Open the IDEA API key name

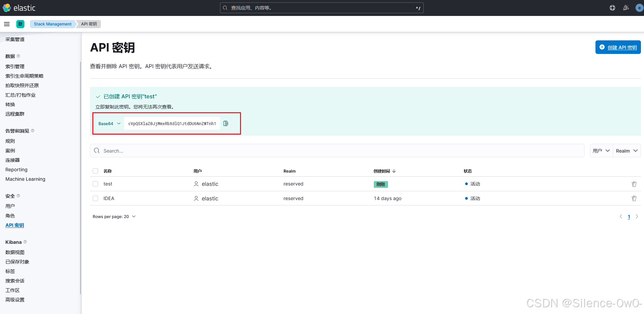(109, 198)
